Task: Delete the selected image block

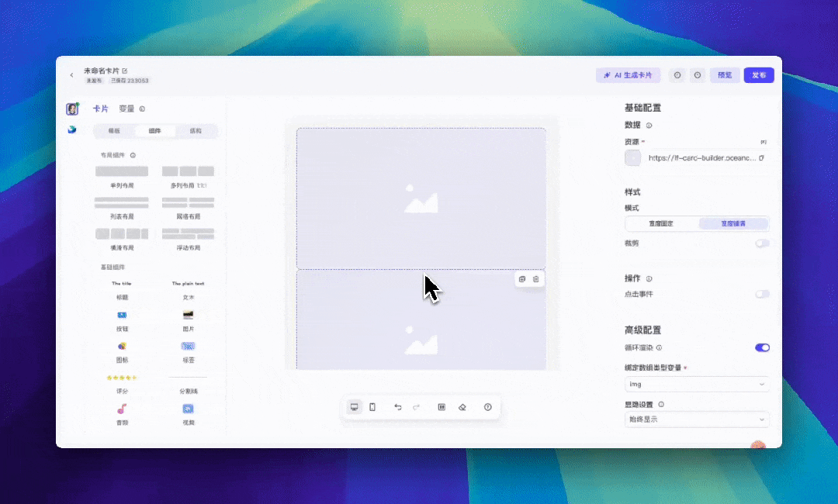Action: point(536,279)
